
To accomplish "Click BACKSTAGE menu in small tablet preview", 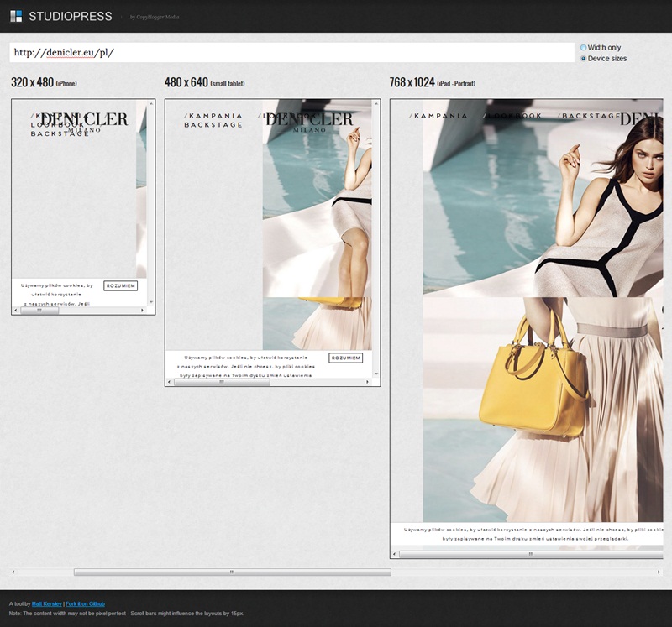I will pos(213,124).
